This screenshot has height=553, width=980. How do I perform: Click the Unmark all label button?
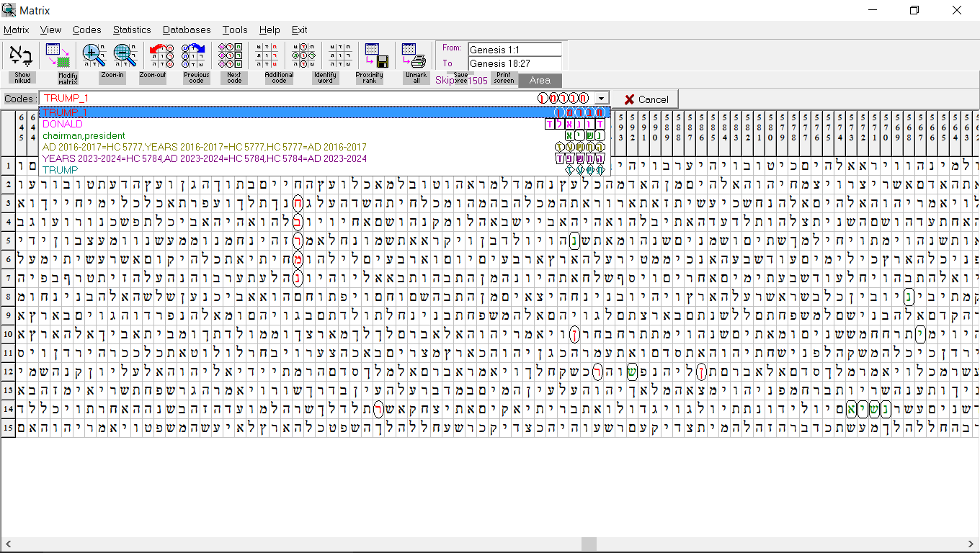pyautogui.click(x=416, y=78)
